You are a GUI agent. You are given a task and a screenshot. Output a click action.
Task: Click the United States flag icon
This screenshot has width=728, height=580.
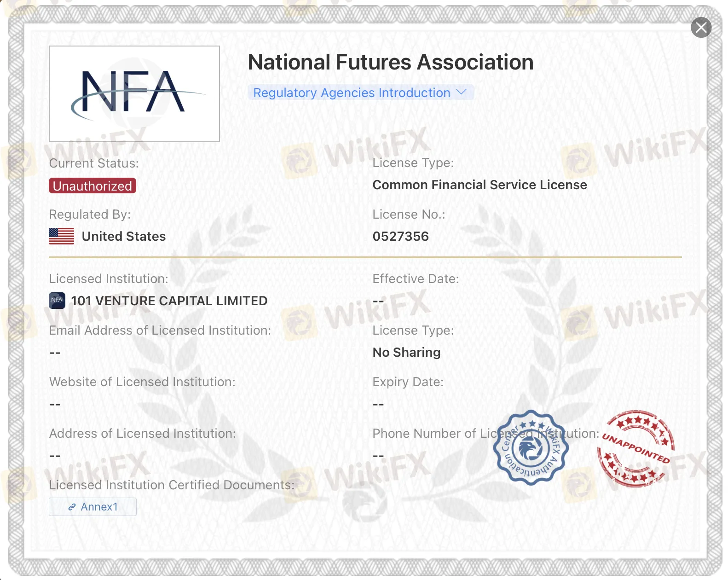pos(62,236)
